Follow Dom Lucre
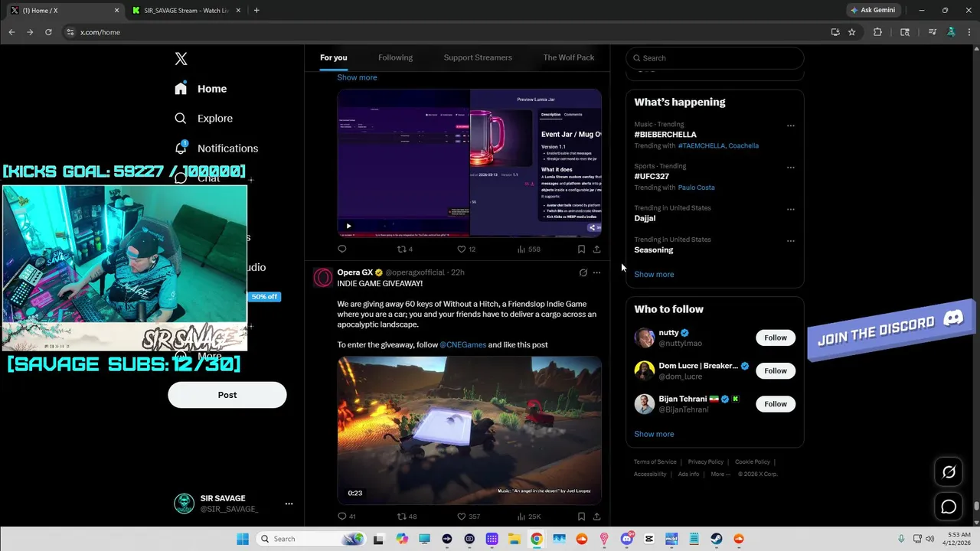The height and width of the screenshot is (551, 980). point(776,370)
